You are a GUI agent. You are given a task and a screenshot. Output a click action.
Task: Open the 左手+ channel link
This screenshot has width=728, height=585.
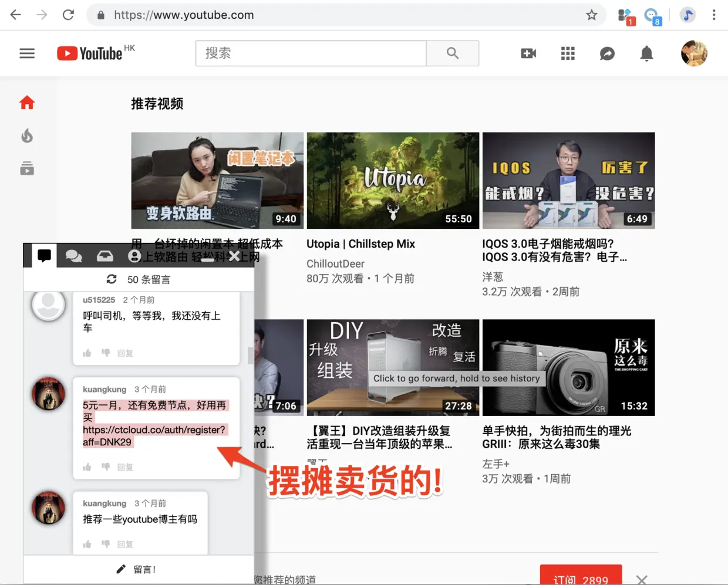pyautogui.click(x=496, y=464)
